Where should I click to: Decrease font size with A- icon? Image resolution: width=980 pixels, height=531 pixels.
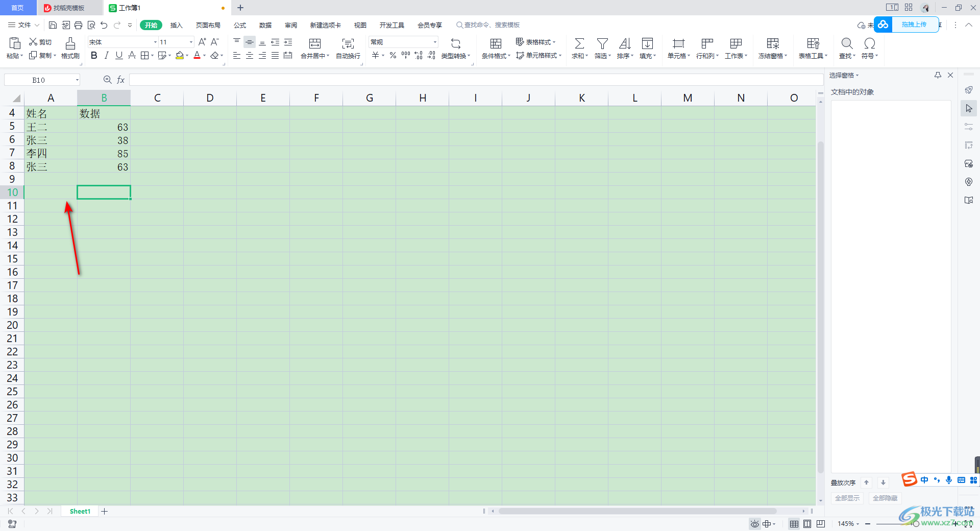(x=215, y=42)
